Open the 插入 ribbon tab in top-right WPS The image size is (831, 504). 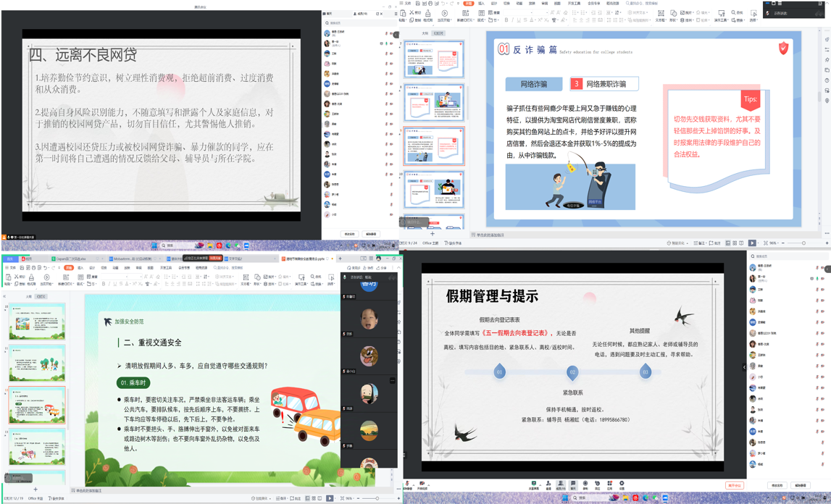point(481,4)
